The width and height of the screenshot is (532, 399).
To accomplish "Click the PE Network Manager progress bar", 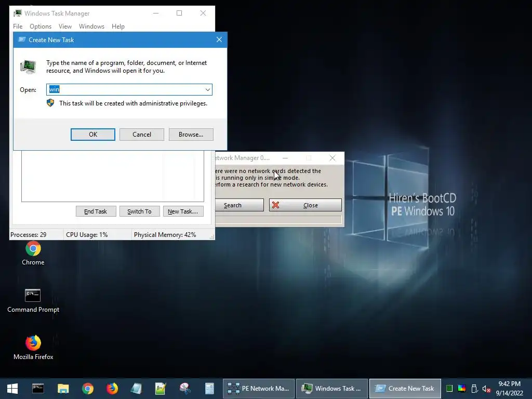I will 278,220.
